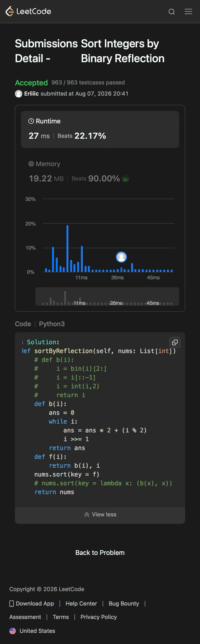Click the "963 / 963 testcases passed" text

(88, 83)
